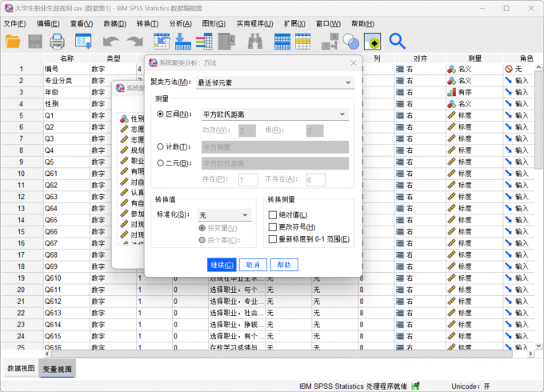
Task: Check 重新标度到 0-1 范围(E) checkbox
Action: [273, 239]
